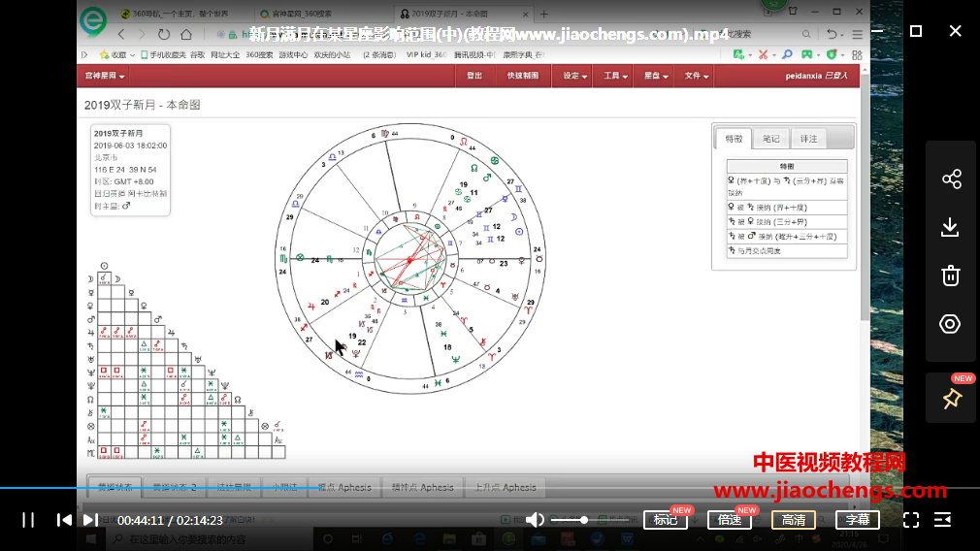The width and height of the screenshot is (980, 551).
Task: Open the 宫神星网 site dropdown menu
Action: click(105, 76)
